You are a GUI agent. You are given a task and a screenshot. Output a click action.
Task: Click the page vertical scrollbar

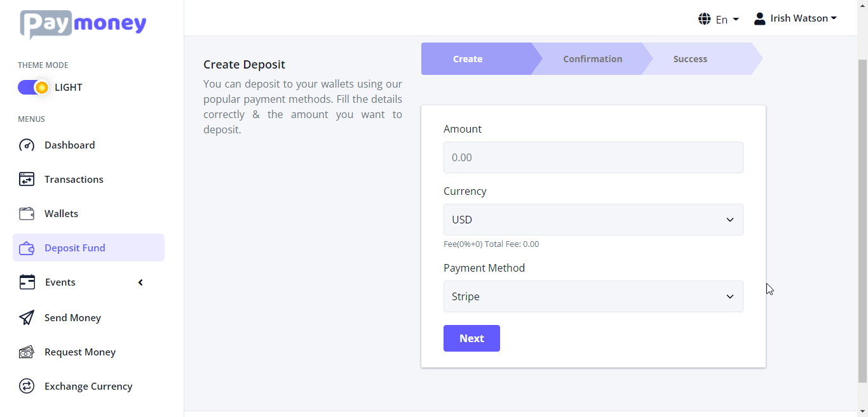[x=862, y=222]
